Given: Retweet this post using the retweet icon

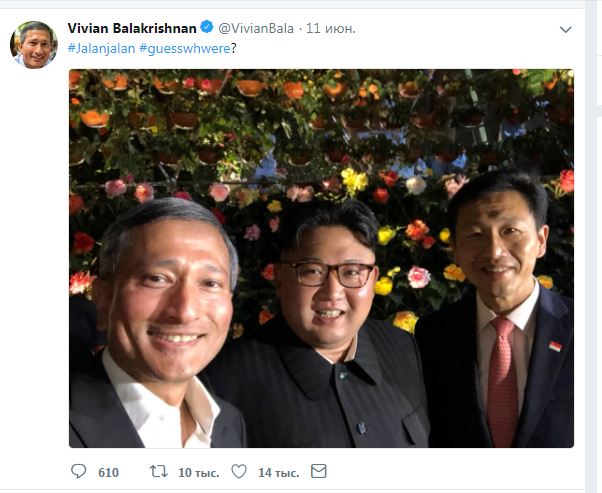Looking at the screenshot, I should coord(158,471).
